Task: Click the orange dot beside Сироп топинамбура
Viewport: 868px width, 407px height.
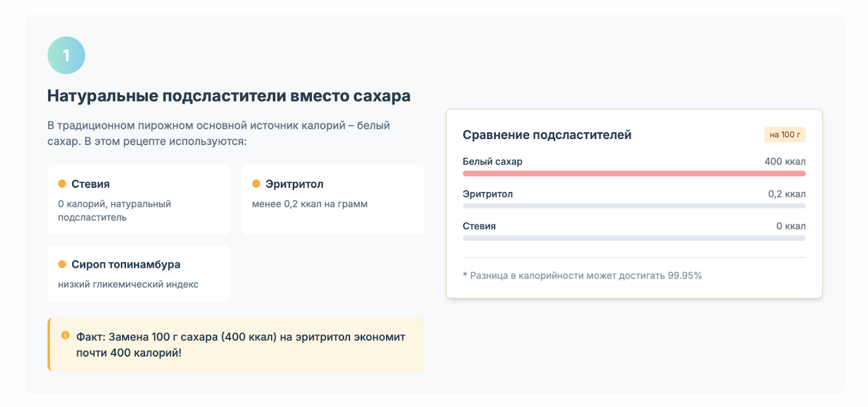Action: pyautogui.click(x=62, y=264)
